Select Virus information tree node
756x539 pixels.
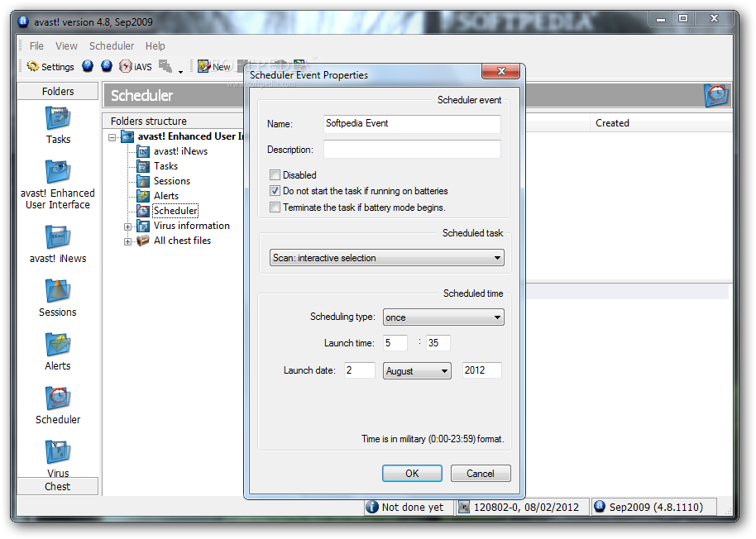coord(191,226)
